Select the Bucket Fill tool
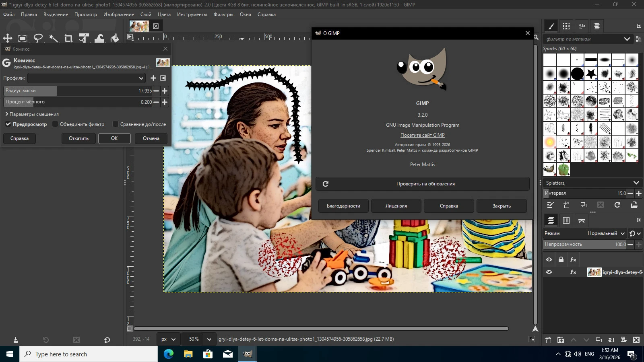Viewport: 644px width, 362px height. [x=115, y=38]
